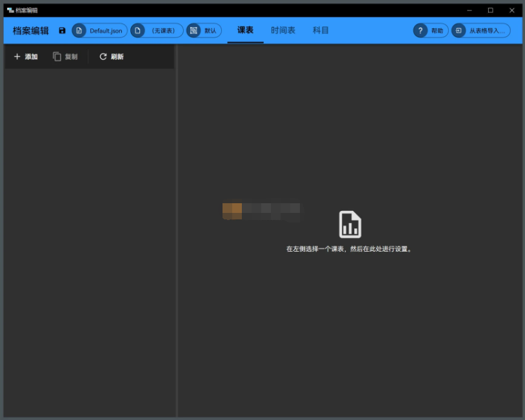Open the (无课表) schedule selector

(155, 30)
